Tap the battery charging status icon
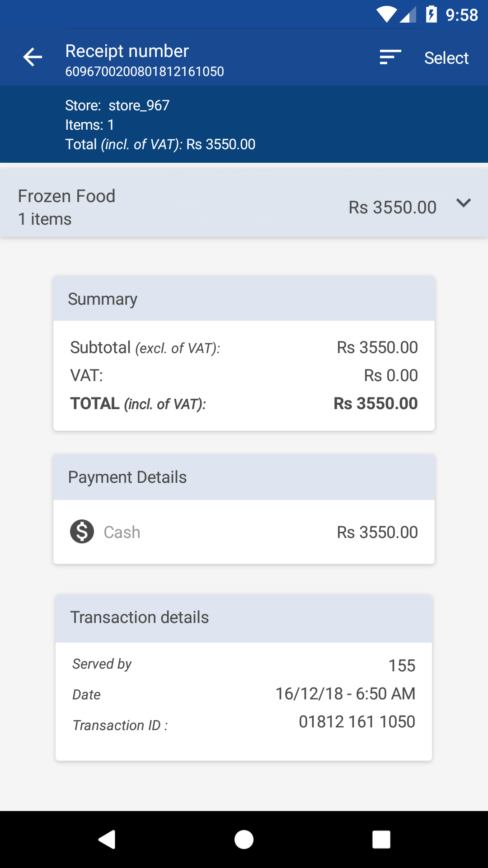This screenshot has height=868, width=488. (x=432, y=15)
